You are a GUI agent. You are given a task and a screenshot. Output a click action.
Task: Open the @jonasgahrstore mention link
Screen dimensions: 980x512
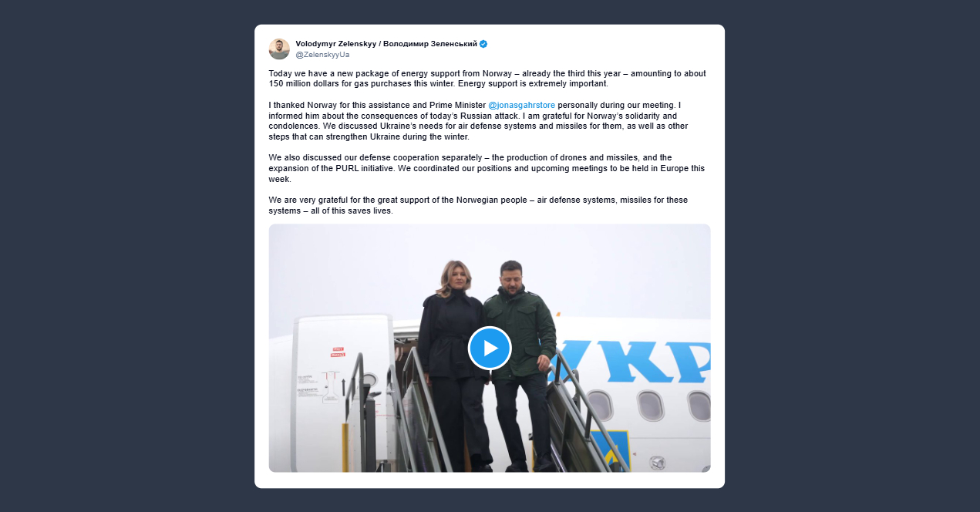click(521, 105)
